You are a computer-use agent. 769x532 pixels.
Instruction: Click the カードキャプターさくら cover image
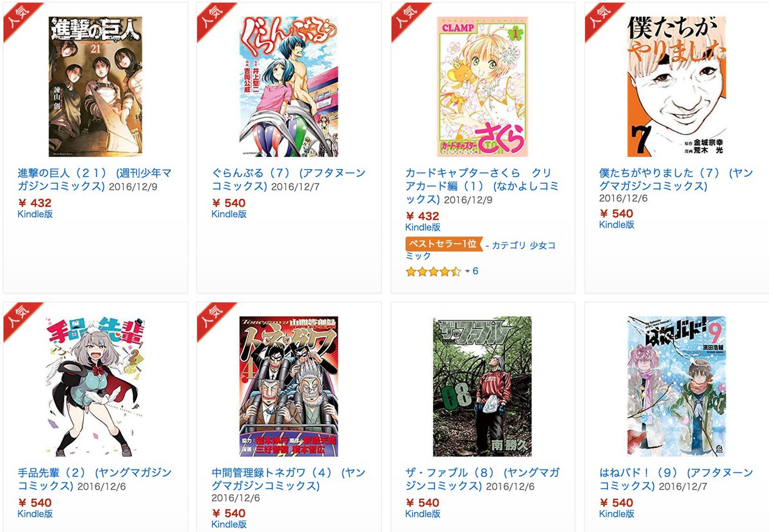483,87
